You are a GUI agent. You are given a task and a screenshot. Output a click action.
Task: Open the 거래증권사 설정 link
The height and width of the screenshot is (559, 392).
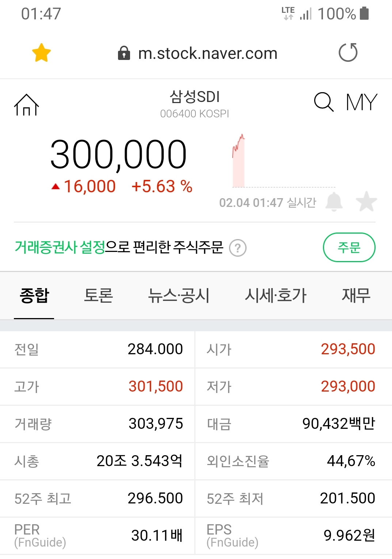(x=60, y=248)
